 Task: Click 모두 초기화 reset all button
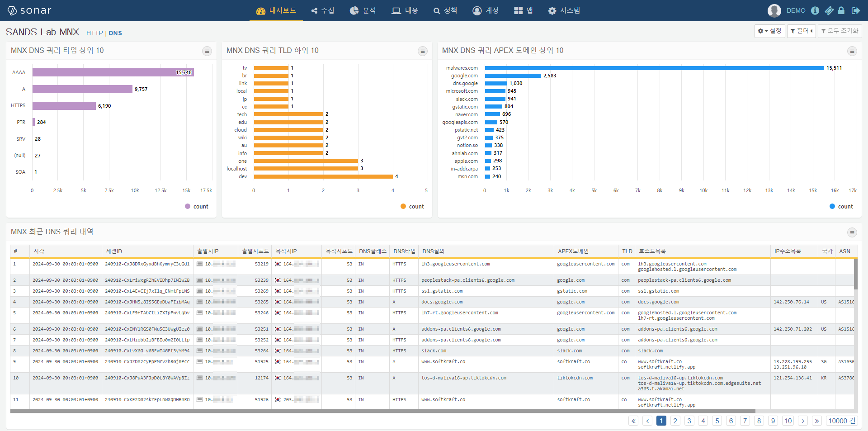click(840, 31)
